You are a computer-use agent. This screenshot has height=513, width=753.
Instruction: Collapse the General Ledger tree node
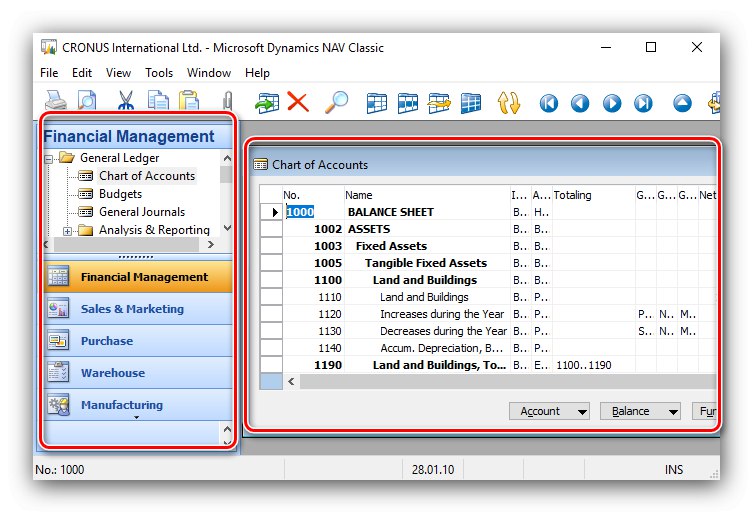(x=49, y=159)
